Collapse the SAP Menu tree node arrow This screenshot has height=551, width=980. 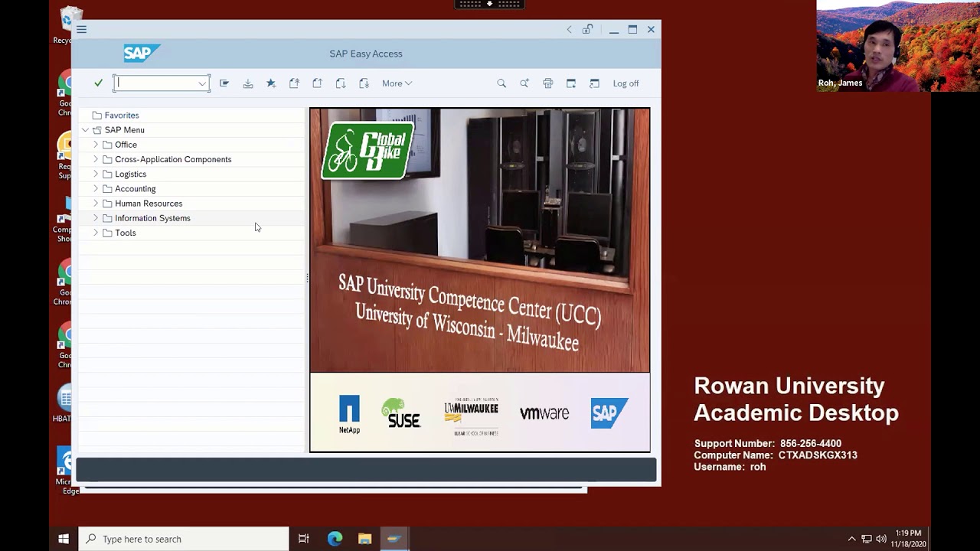pyautogui.click(x=85, y=130)
